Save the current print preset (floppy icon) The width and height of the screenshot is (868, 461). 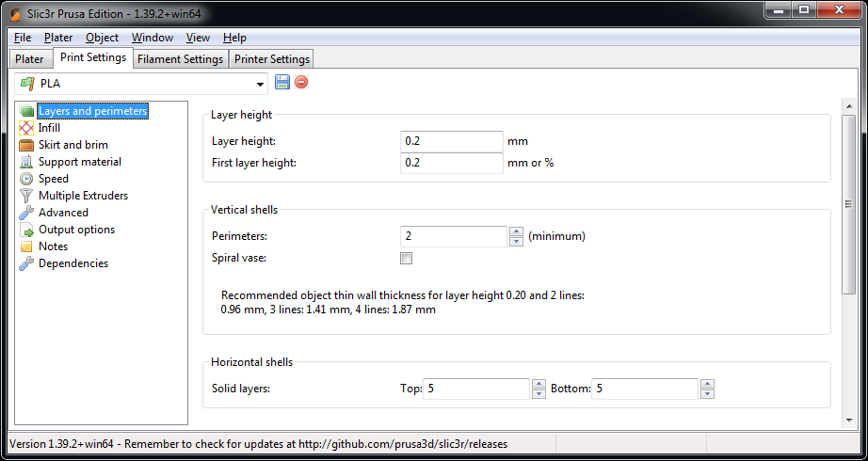(282, 83)
